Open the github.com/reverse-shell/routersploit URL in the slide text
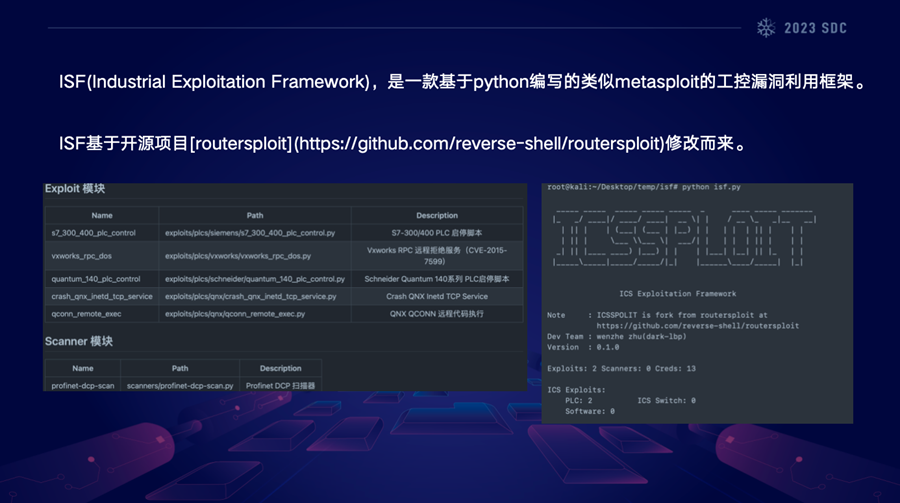This screenshot has width=900, height=503. click(x=482, y=143)
